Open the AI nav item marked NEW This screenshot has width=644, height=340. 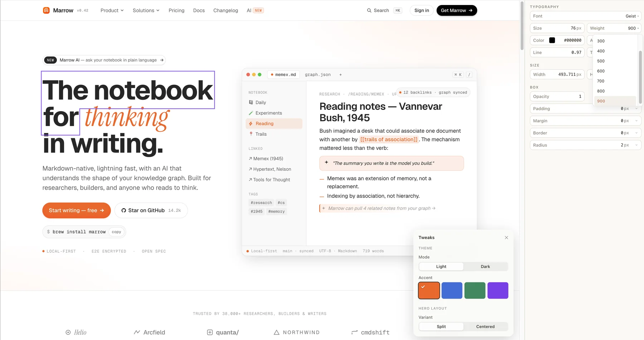coord(255,10)
